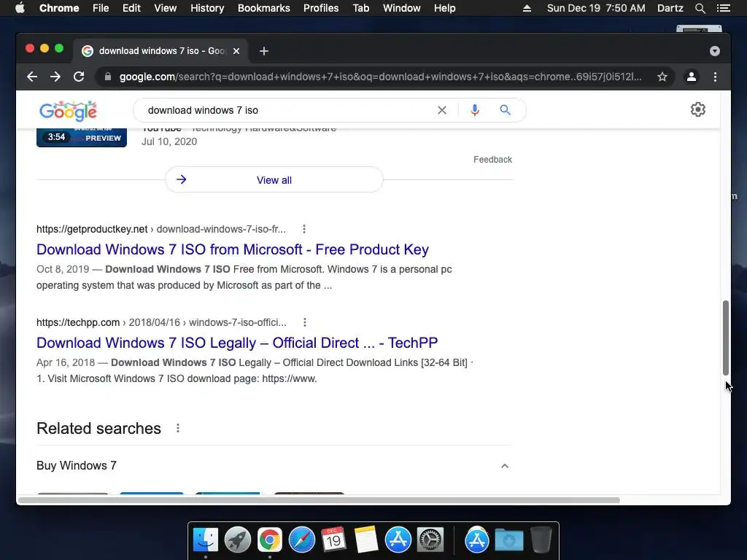Open Notes from the Dock
Screen dimensions: 747x560
[x=366, y=540]
